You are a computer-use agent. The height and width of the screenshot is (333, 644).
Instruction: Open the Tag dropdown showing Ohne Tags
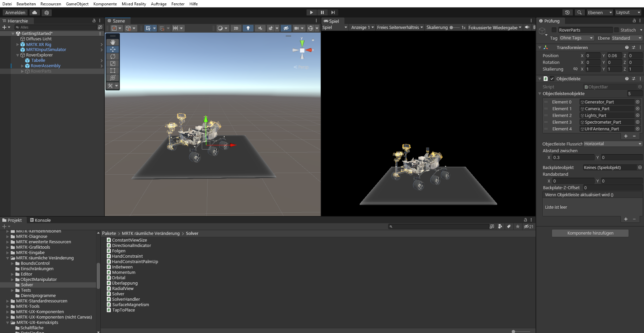[x=576, y=38]
